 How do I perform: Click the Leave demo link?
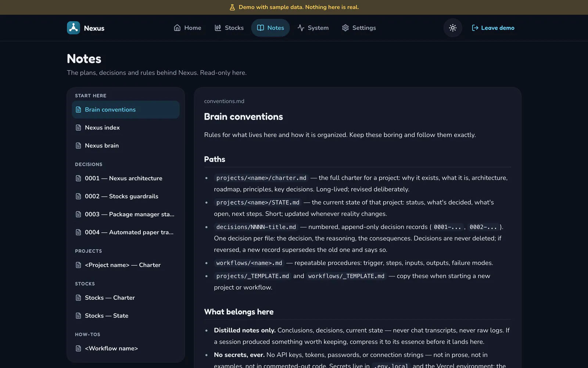point(493,28)
